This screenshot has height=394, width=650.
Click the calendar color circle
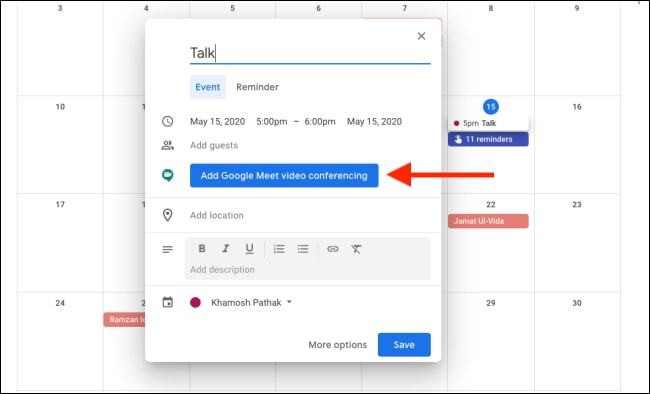195,302
